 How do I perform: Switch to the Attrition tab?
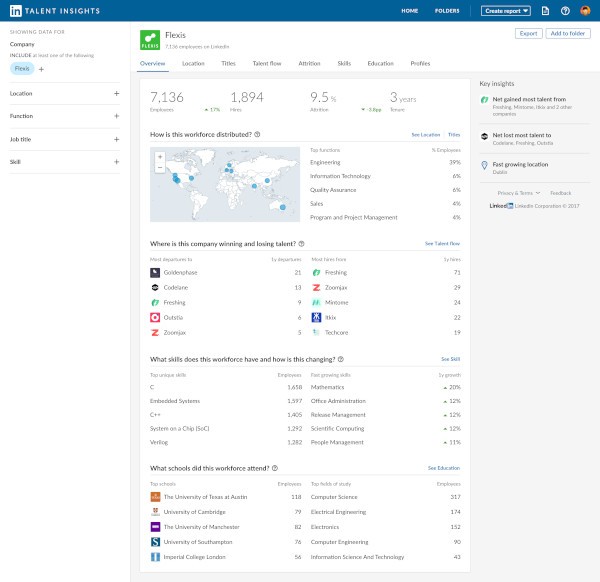pos(309,64)
